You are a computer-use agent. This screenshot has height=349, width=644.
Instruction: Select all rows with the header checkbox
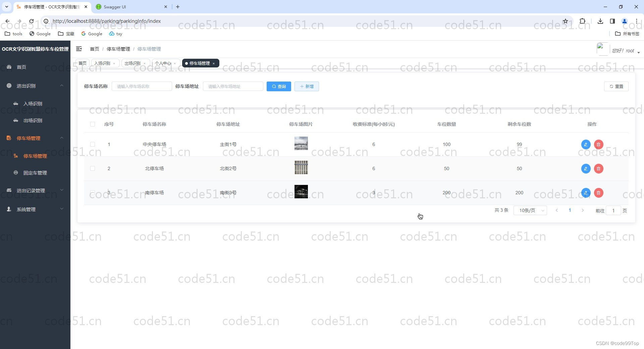(93, 124)
